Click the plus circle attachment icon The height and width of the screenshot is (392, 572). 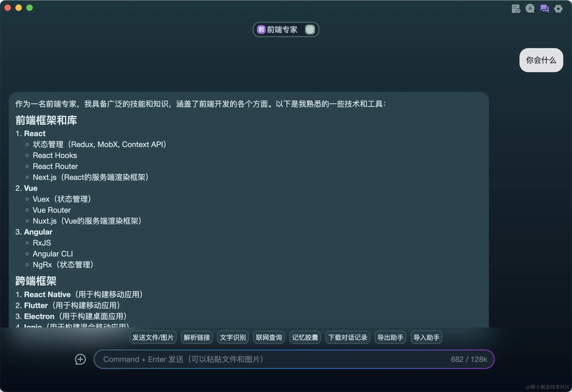(80, 359)
